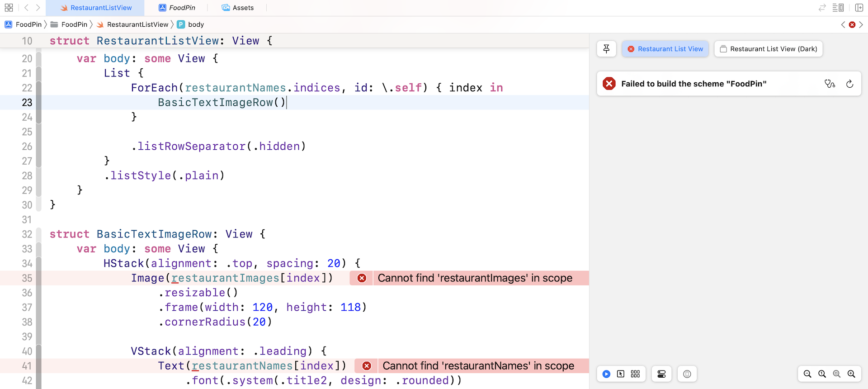The width and height of the screenshot is (868, 389).
Task: Zoom the canvas to fit
Action: [x=837, y=374]
